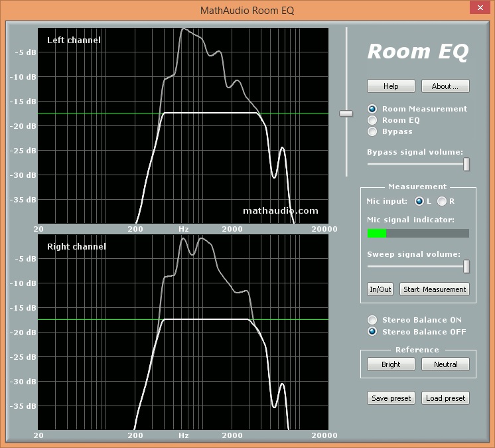
Task: Click the Help button
Action: [x=391, y=86]
